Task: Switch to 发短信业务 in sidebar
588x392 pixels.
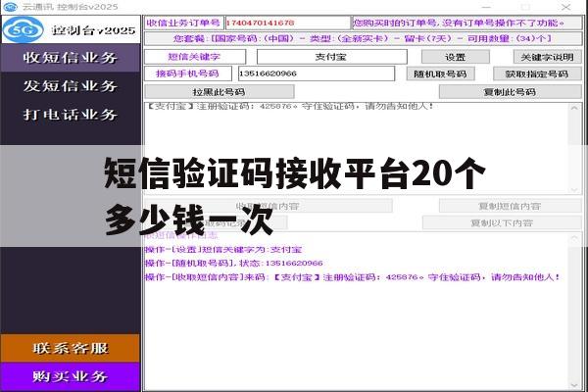Action: tap(71, 86)
